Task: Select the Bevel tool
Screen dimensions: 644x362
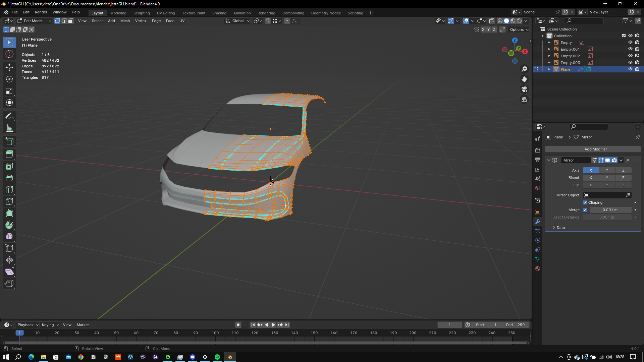Action: point(9,178)
